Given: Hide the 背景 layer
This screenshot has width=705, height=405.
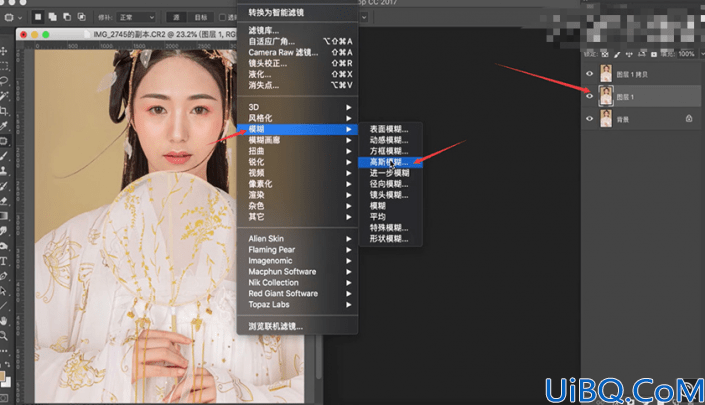Looking at the screenshot, I should tap(589, 119).
